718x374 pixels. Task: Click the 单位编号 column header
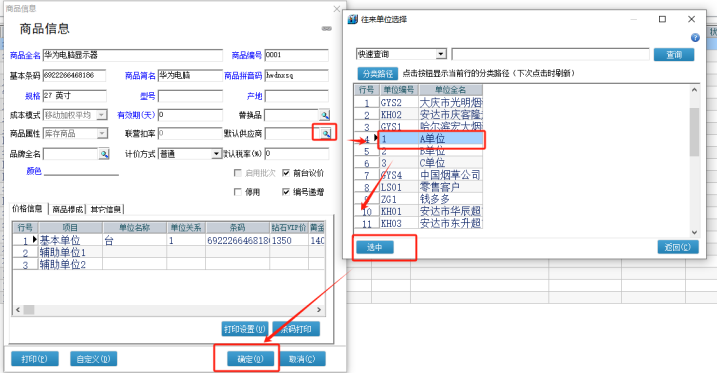pos(399,90)
